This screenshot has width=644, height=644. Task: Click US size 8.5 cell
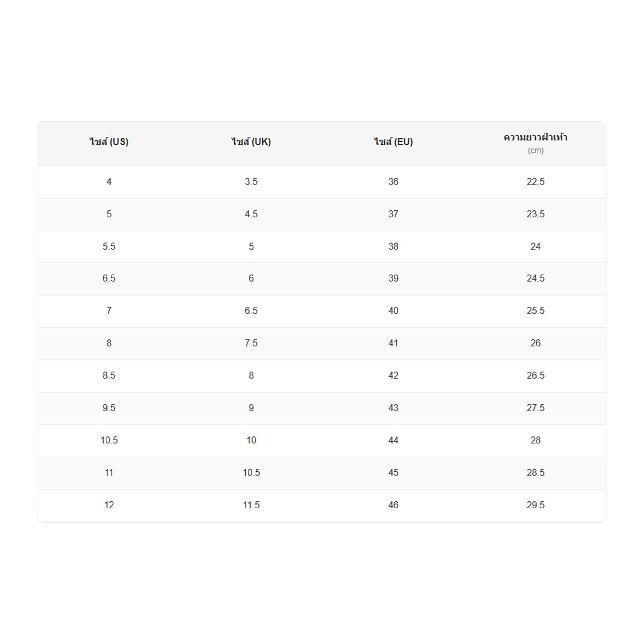coord(109,376)
